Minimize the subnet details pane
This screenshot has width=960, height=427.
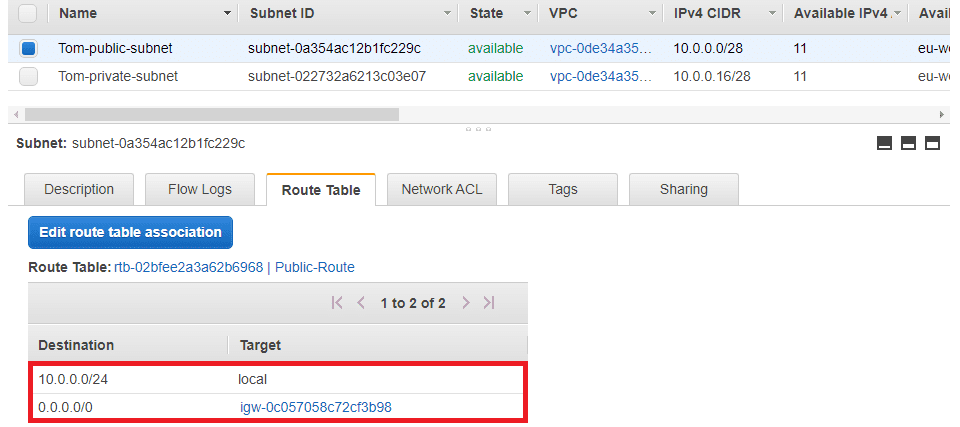(884, 143)
